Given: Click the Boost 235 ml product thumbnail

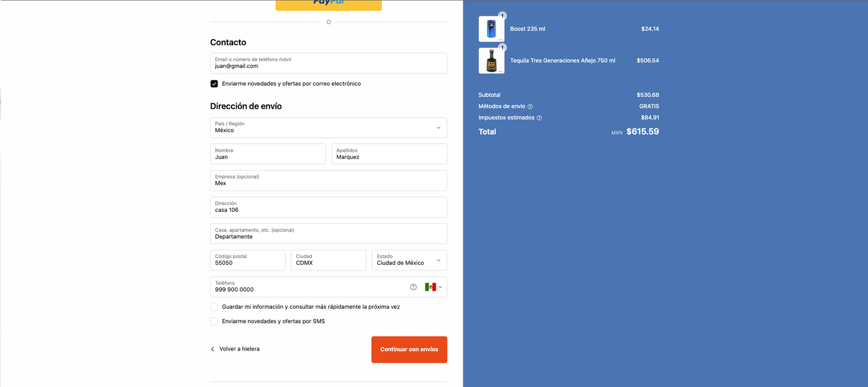Looking at the screenshot, I should click(x=491, y=29).
